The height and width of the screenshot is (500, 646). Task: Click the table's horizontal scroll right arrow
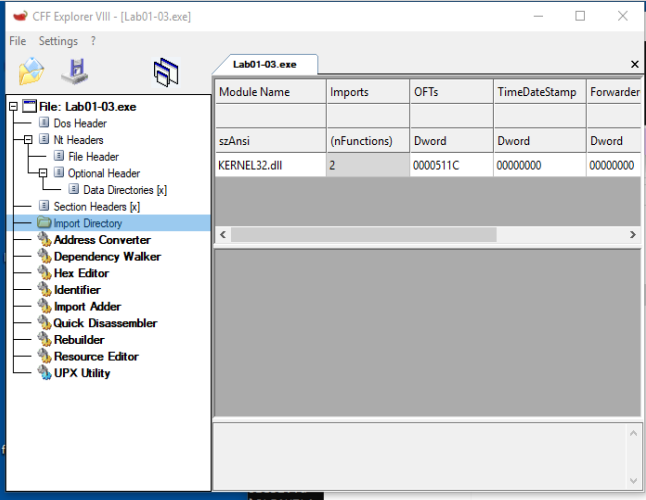[x=633, y=235]
